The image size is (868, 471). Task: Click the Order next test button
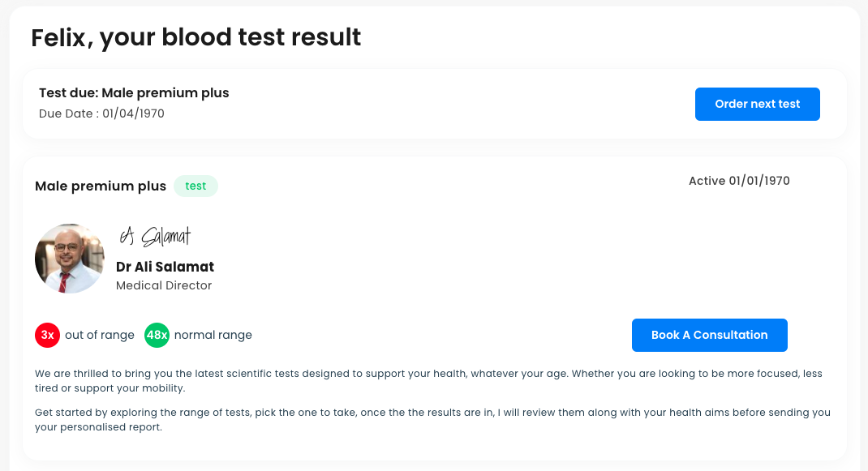[758, 104]
